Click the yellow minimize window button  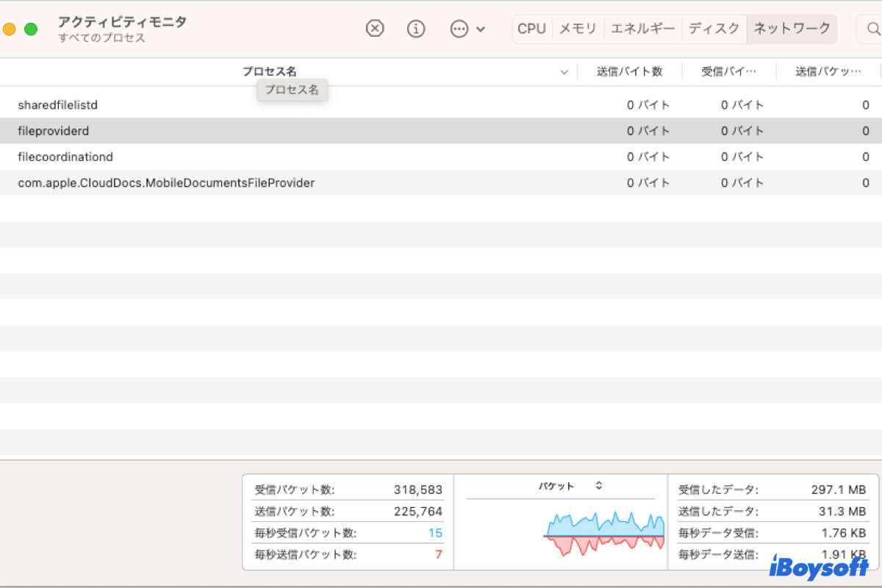[x=9, y=29]
